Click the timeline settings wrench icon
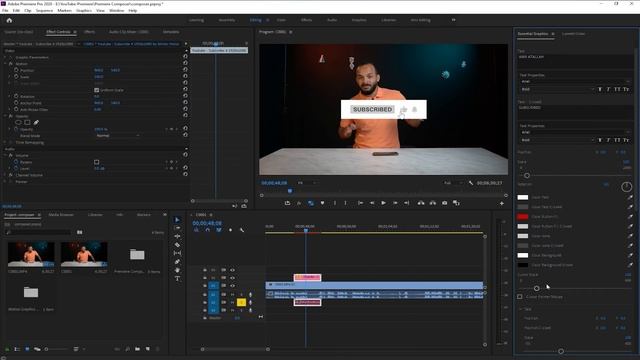 242,230
